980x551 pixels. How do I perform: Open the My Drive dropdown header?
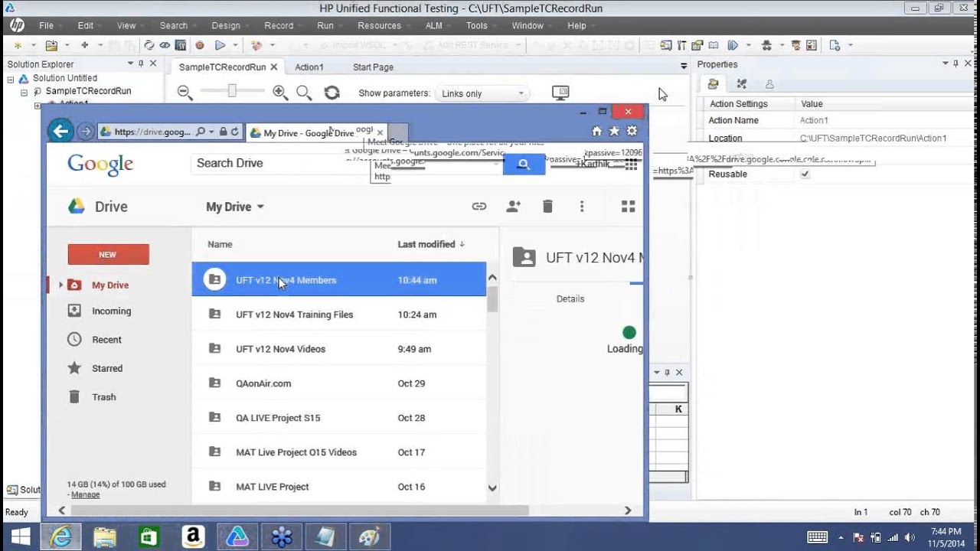[x=235, y=207]
